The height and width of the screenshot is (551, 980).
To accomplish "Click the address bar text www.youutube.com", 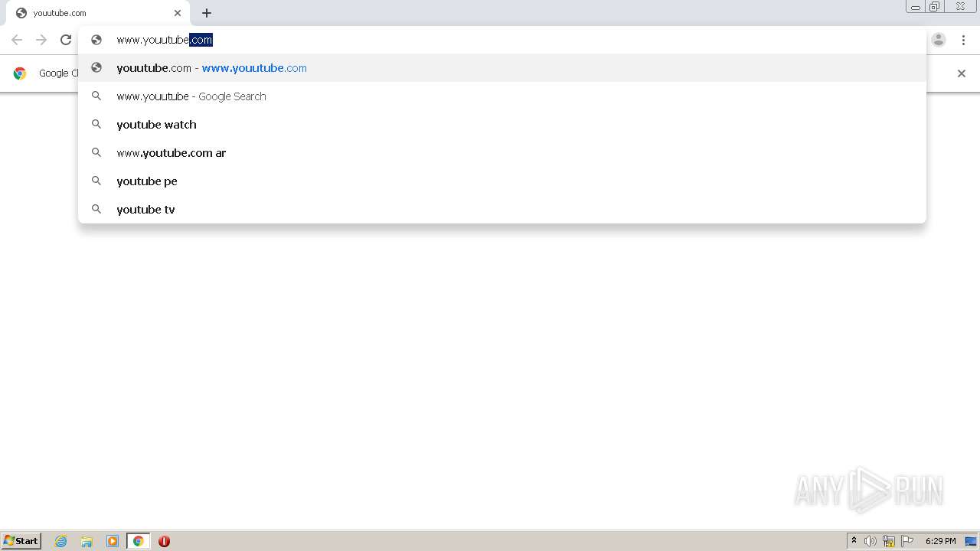I will pos(165,40).
